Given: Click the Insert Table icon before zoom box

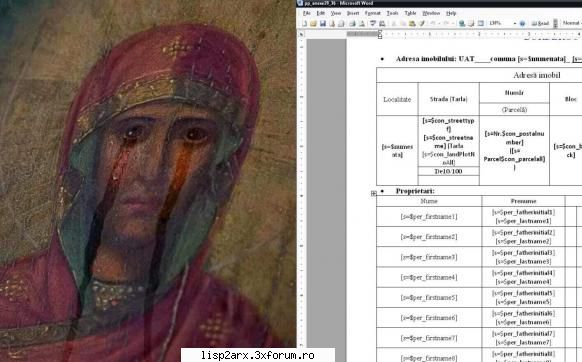Looking at the screenshot, I should tap(481, 23).
